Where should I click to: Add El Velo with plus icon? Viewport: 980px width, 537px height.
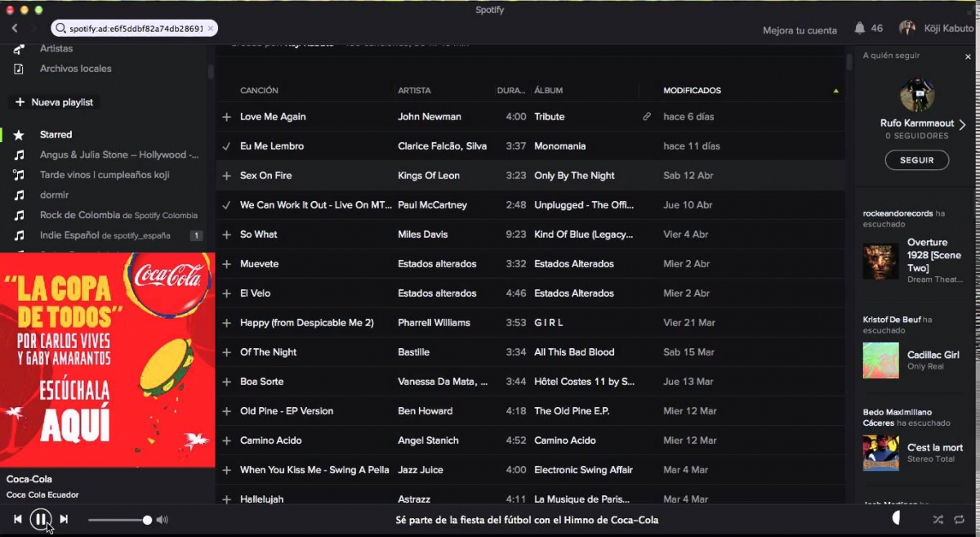click(x=226, y=293)
